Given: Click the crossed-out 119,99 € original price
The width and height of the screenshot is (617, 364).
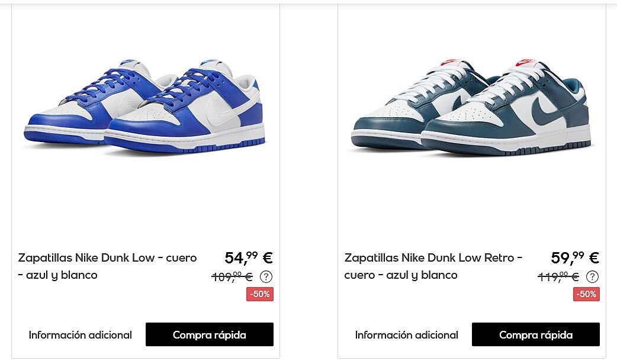Looking at the screenshot, I should (x=558, y=276).
